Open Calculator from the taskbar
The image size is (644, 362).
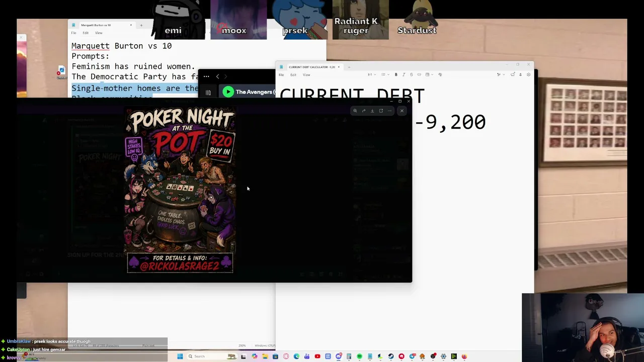(349, 356)
